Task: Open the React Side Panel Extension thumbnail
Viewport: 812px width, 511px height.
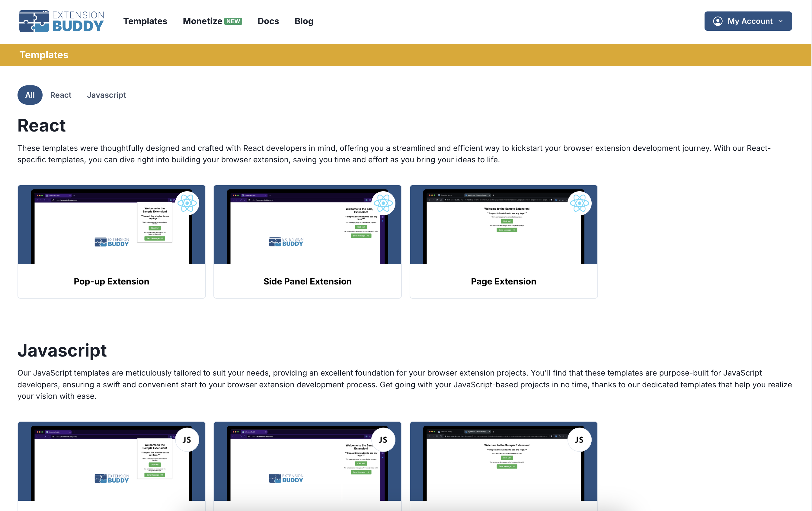Action: (308, 224)
